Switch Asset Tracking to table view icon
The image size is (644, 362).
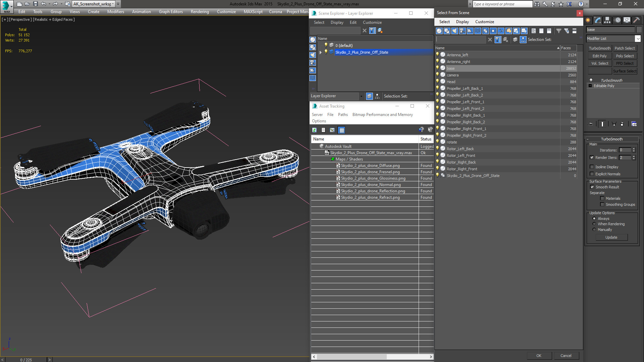[341, 130]
